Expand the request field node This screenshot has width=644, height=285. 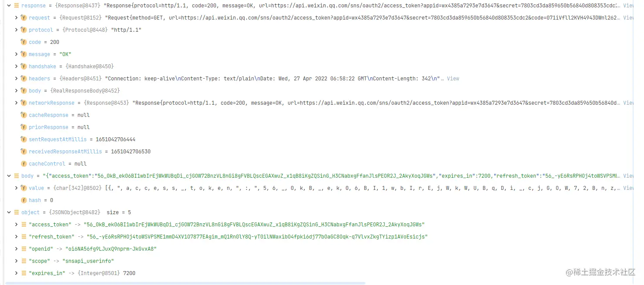(x=17, y=18)
